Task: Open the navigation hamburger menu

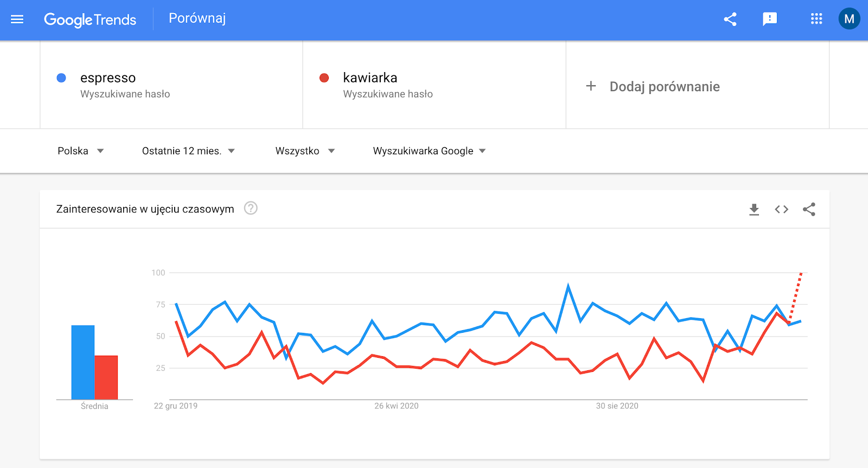Action: 17,20
